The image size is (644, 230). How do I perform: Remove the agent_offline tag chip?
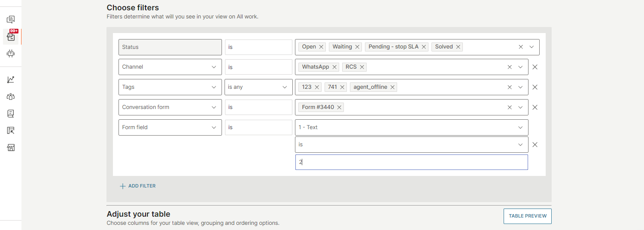click(x=392, y=87)
